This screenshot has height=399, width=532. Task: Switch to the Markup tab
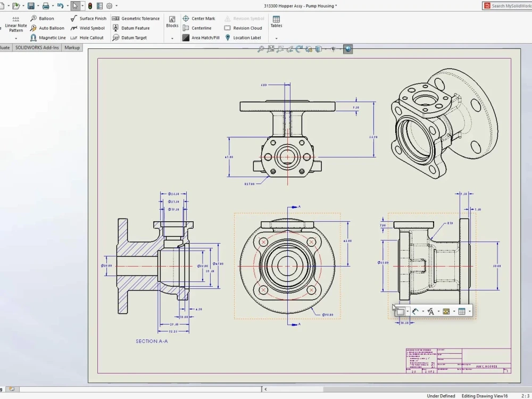tap(72, 47)
